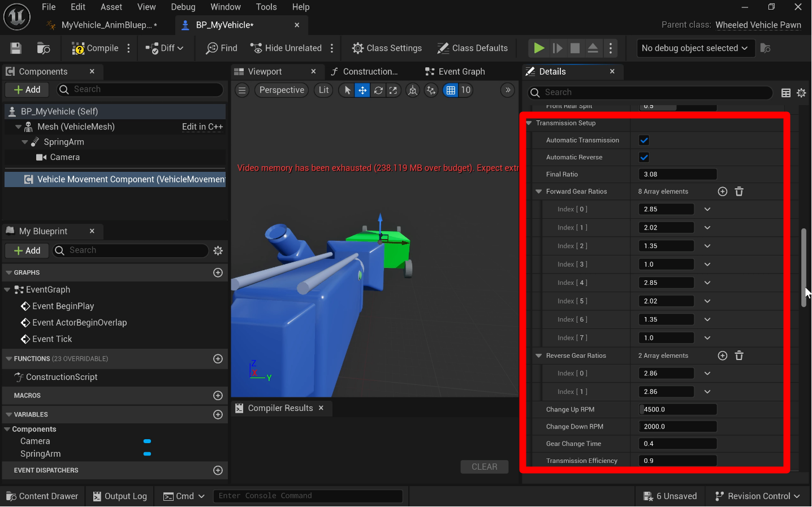Open Details panel settings gear
812x507 pixels.
pyautogui.click(x=801, y=93)
